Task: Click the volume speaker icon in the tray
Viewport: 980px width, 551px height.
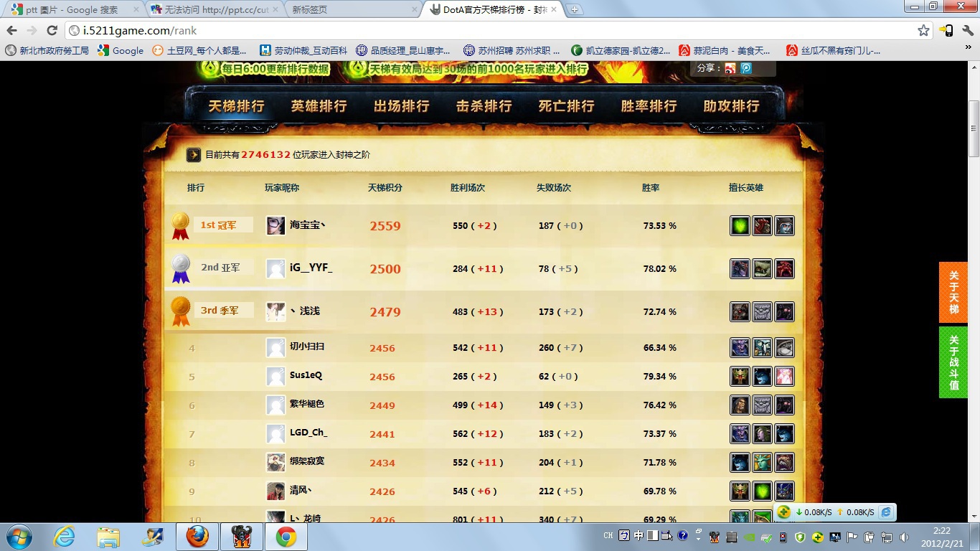Action: point(905,537)
